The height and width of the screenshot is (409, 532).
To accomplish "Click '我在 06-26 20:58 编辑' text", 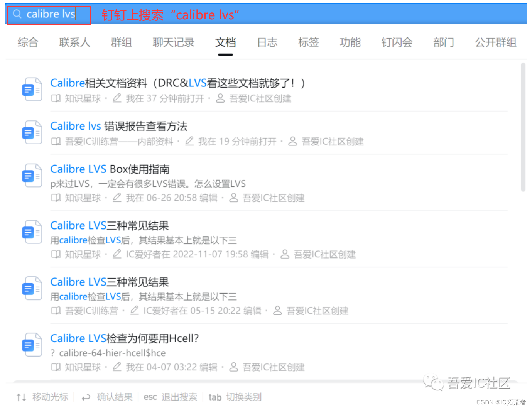I will (x=172, y=198).
